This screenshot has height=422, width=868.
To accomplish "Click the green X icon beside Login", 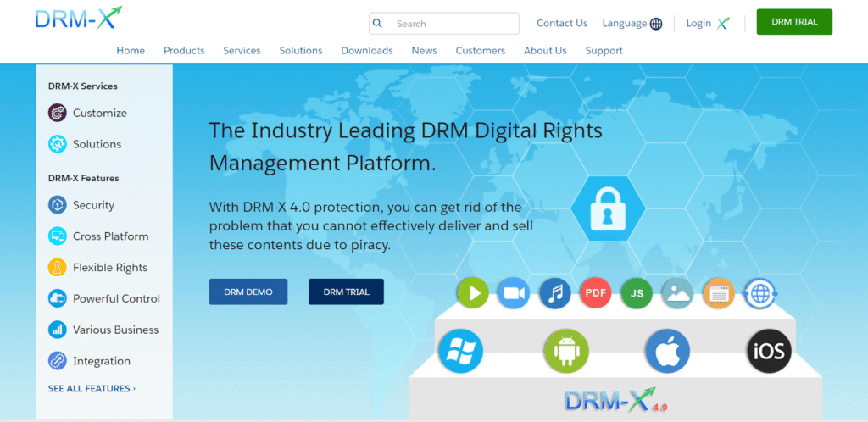I will pyautogui.click(x=723, y=23).
